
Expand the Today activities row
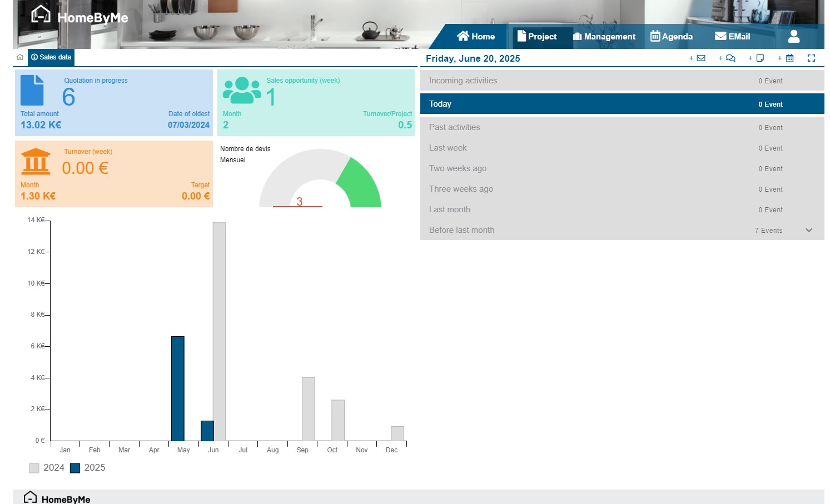coord(622,104)
